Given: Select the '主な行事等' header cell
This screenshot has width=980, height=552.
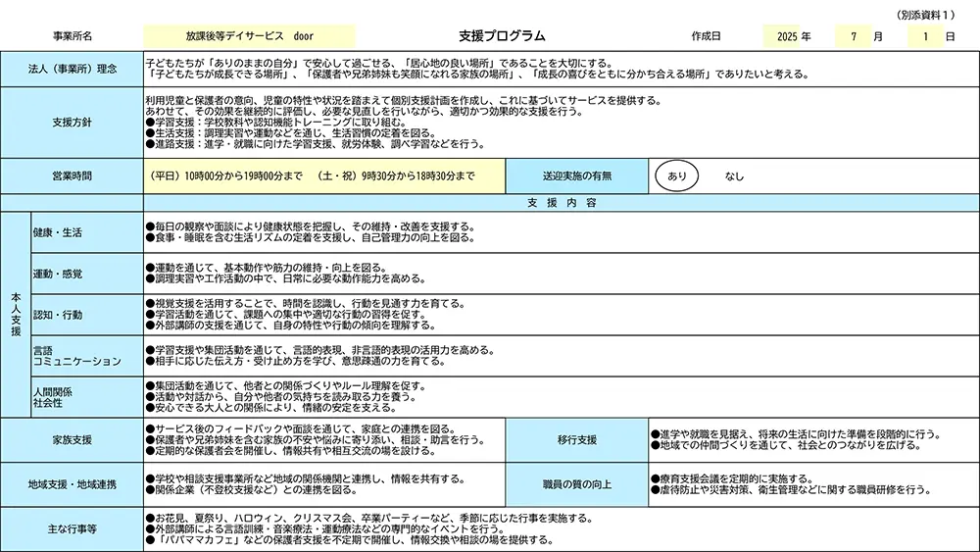Looking at the screenshot, I should [73, 528].
